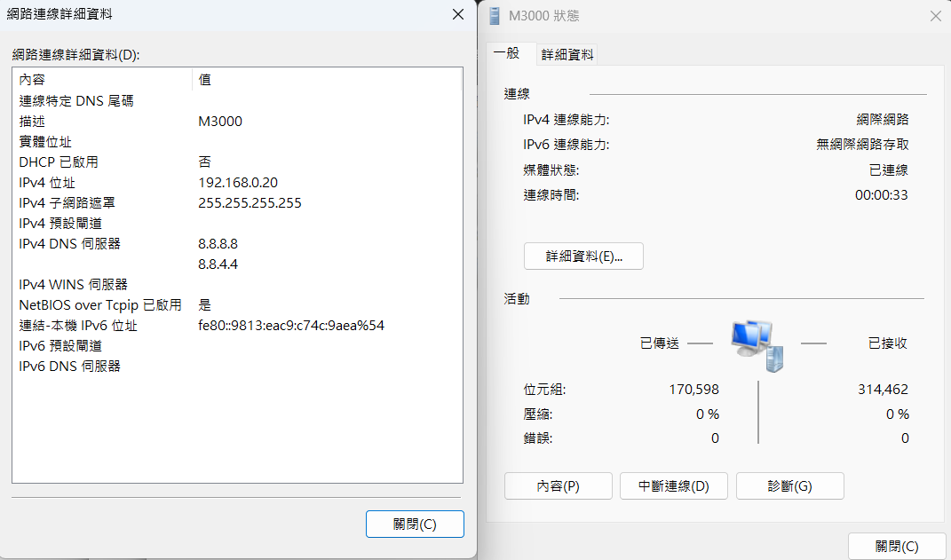951x560 pixels.
Task: Open 詳細資料(E)... button
Action: (x=583, y=256)
